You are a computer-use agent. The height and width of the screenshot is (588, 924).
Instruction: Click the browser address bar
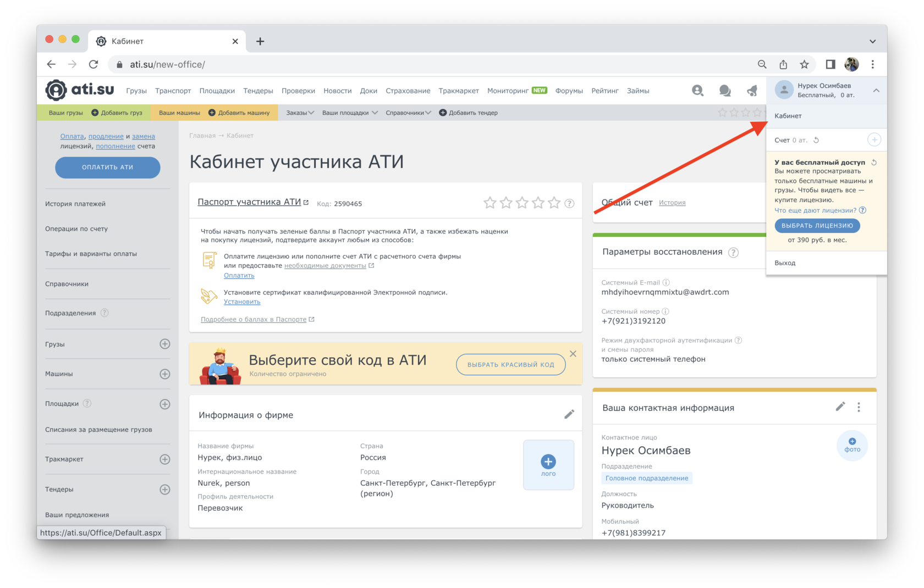(x=432, y=64)
